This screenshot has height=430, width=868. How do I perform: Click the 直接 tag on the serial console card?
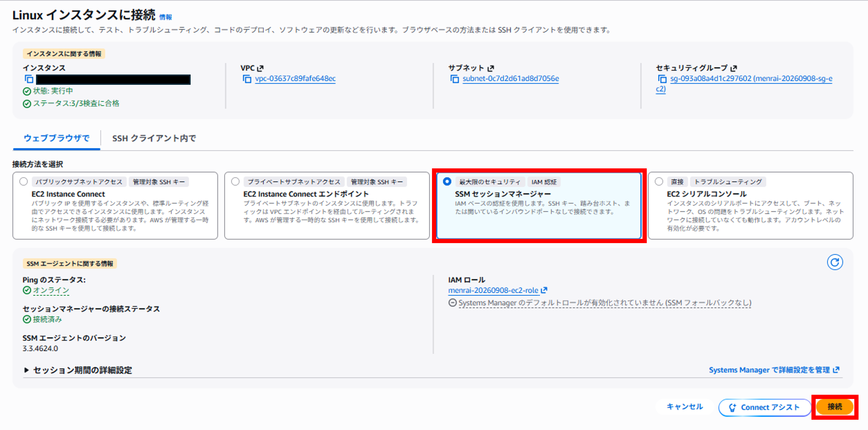pos(677,182)
